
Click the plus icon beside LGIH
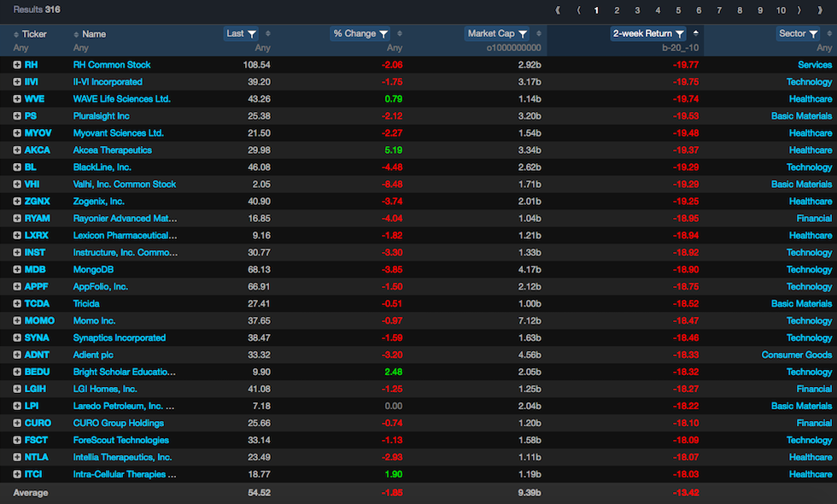coord(17,390)
